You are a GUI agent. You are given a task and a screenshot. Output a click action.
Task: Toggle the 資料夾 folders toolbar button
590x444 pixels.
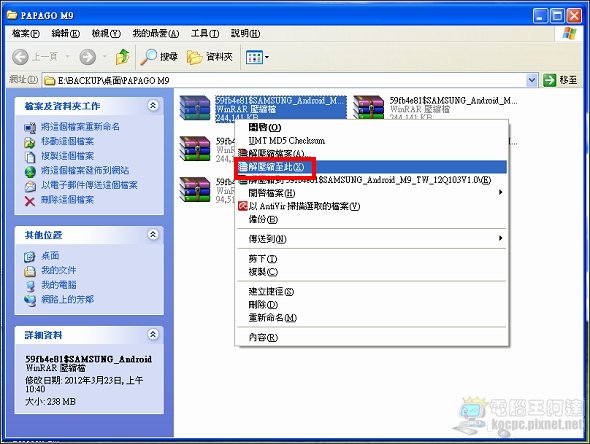pyautogui.click(x=210, y=57)
